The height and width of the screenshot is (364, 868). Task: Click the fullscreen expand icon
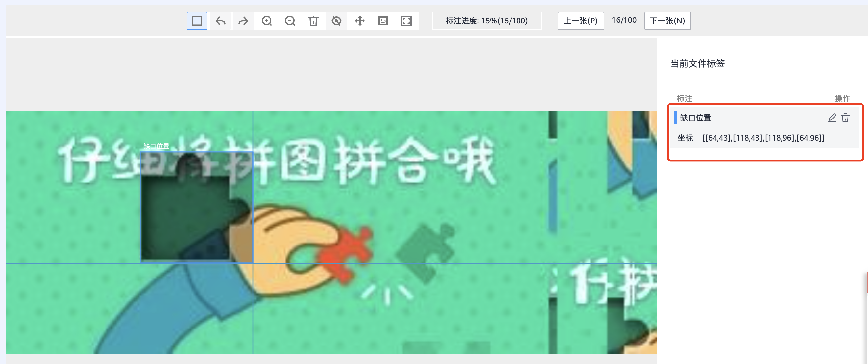pos(406,21)
